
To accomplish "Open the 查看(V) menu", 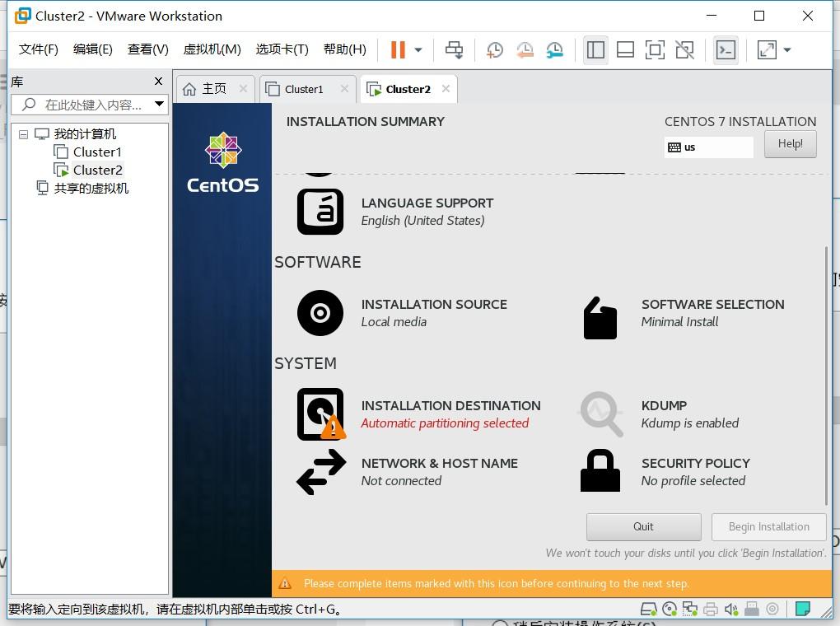I will tap(148, 49).
